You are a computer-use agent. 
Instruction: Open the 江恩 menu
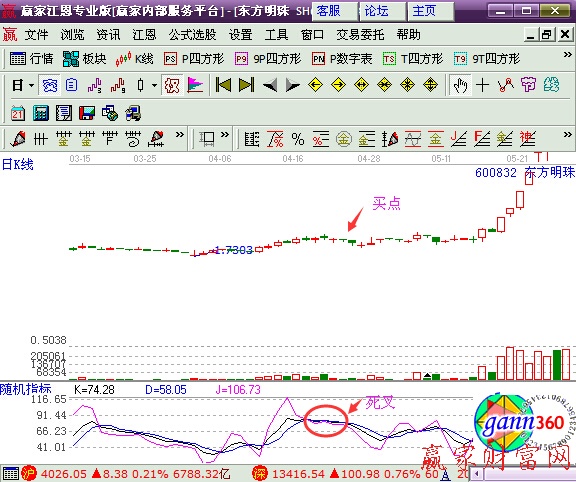tap(144, 35)
